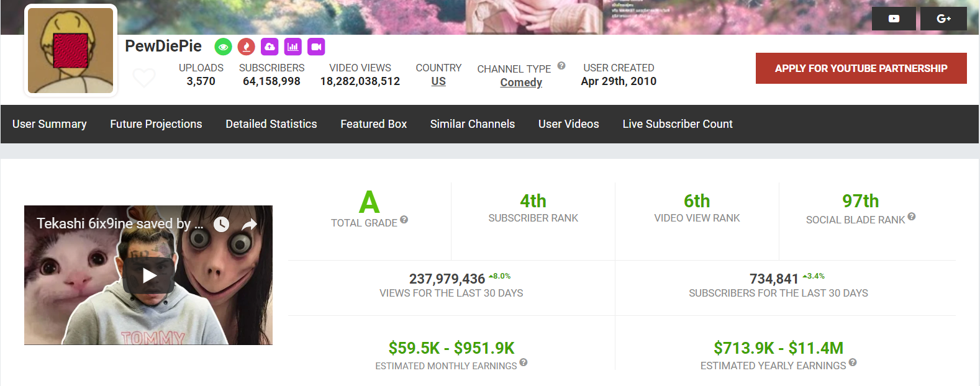
Task: Click the PewDiePie channel avatar image
Action: coord(71,50)
